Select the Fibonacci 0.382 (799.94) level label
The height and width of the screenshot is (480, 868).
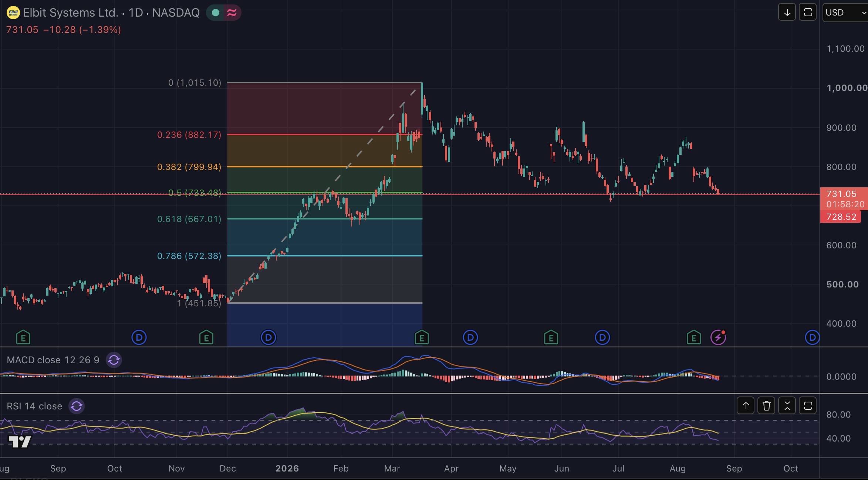[189, 167]
